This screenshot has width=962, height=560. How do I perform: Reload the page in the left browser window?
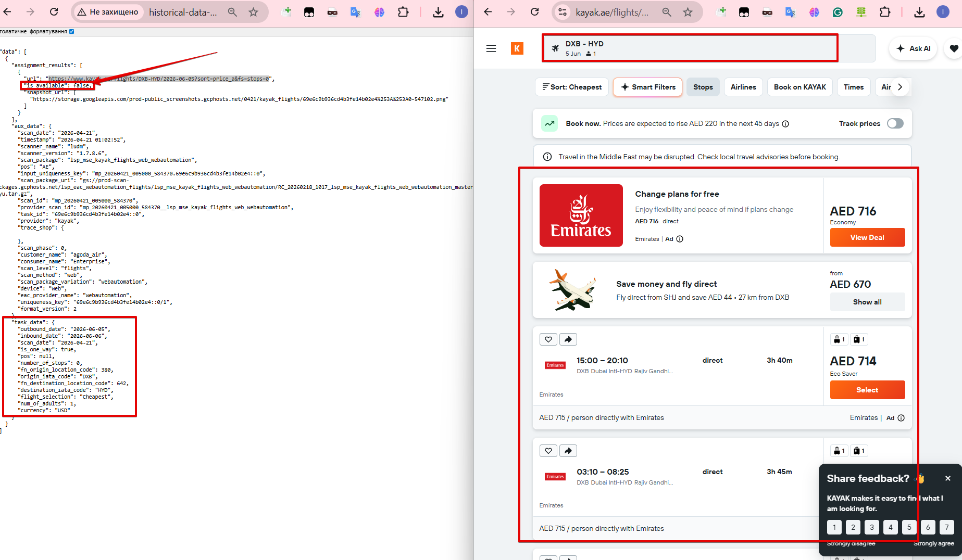pyautogui.click(x=54, y=12)
